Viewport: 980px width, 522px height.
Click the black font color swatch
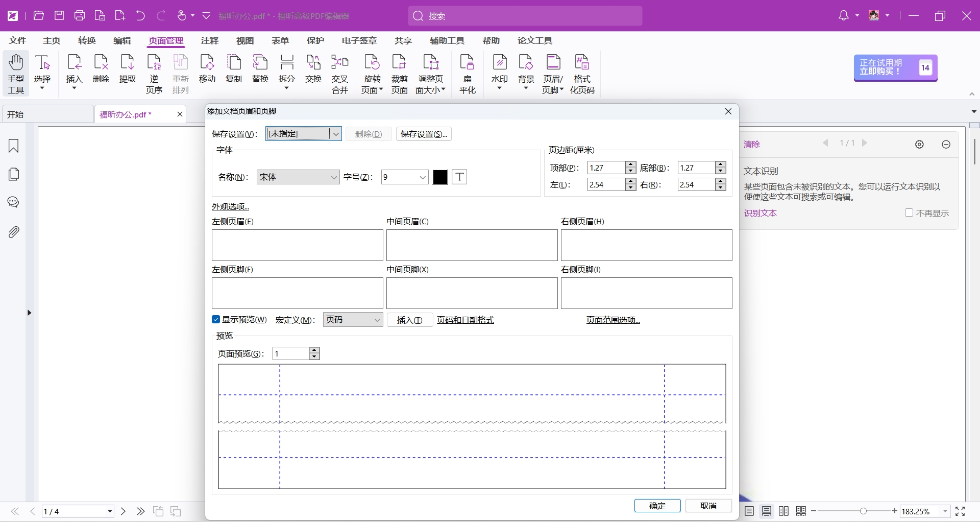coord(440,177)
